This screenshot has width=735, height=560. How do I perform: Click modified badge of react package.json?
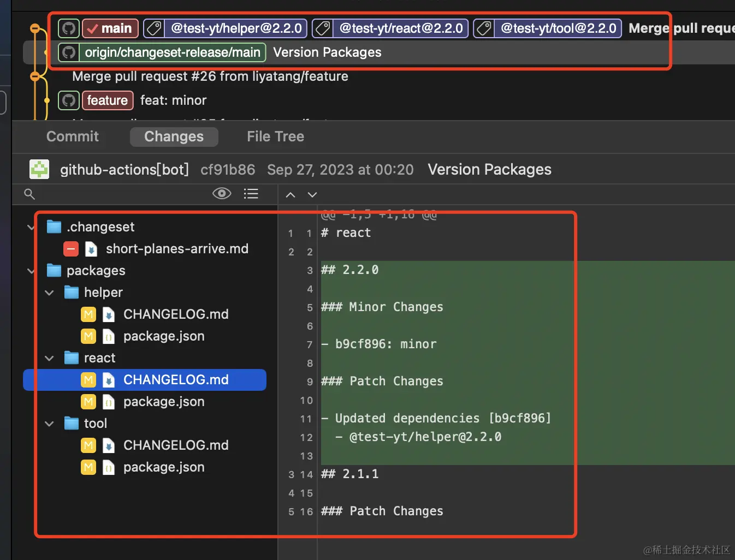88,402
